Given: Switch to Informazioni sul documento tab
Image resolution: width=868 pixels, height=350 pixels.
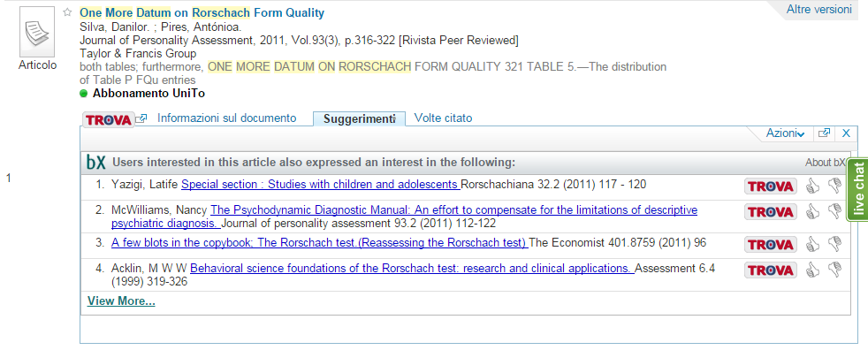Looking at the screenshot, I should click(227, 118).
